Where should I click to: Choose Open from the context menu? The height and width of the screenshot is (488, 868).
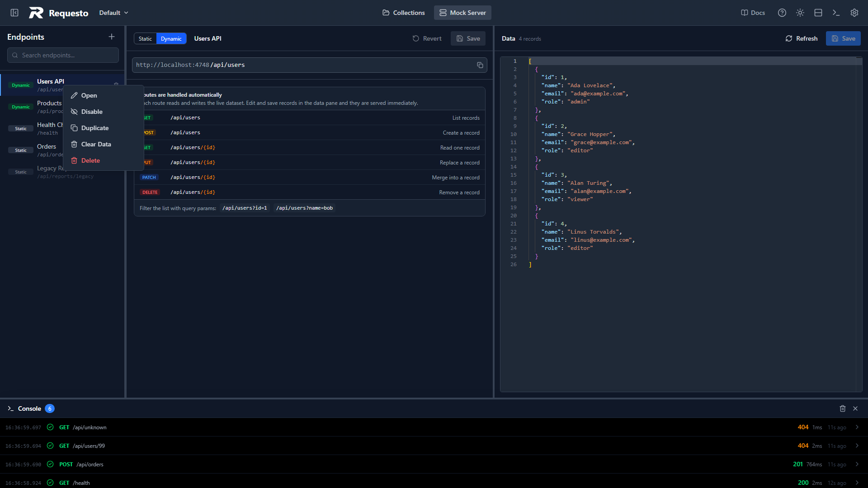(x=104, y=95)
